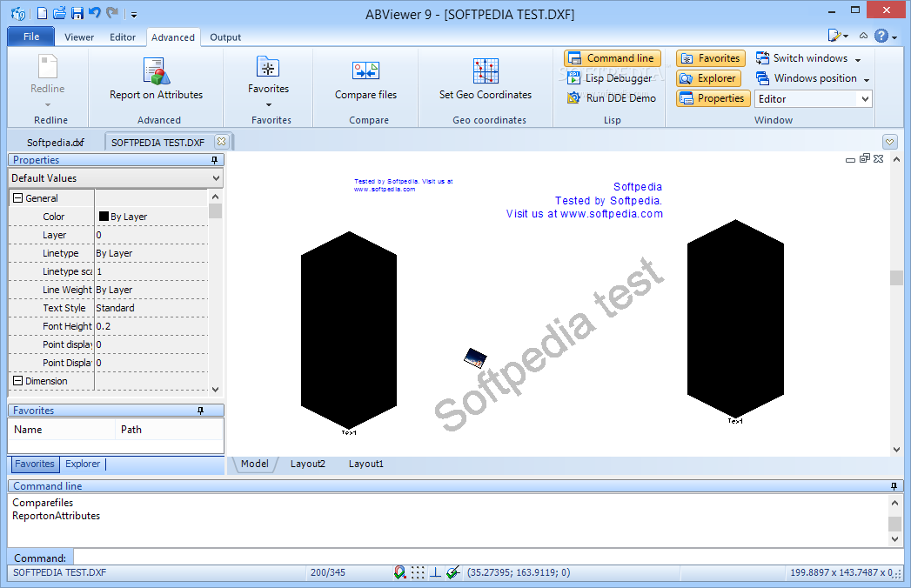Viewport: 911px width, 588px height.
Task: Edit the Font Height value 0.2
Action: click(x=151, y=326)
